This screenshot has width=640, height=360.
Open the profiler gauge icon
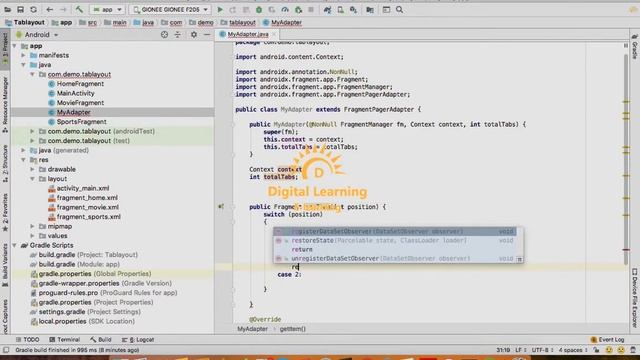point(285,9)
